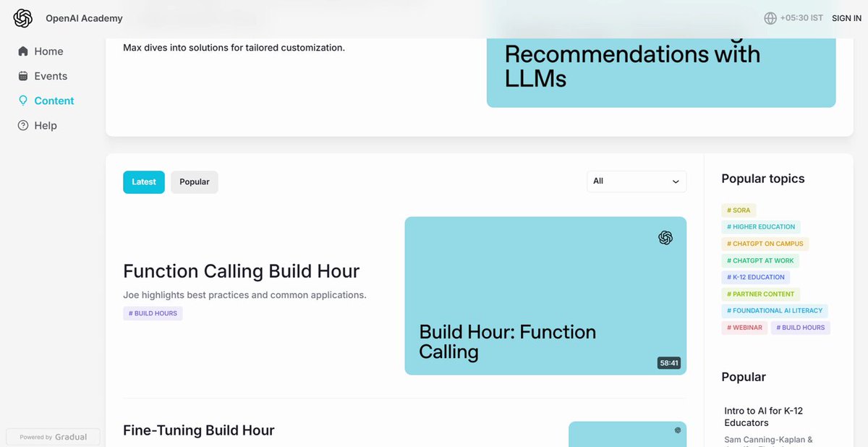
Task: Click the Popular topics heading
Action: 763,179
